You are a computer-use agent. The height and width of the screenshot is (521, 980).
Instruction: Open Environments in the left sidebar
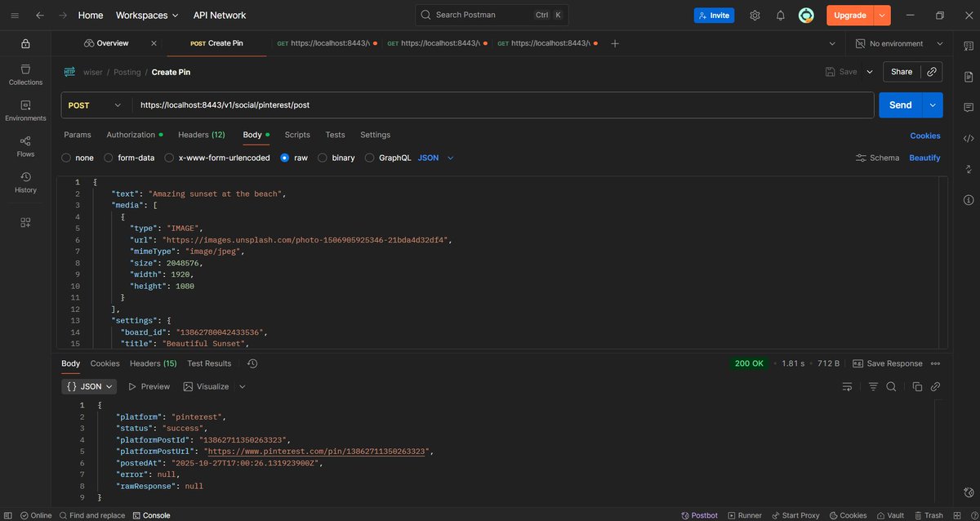click(x=25, y=111)
